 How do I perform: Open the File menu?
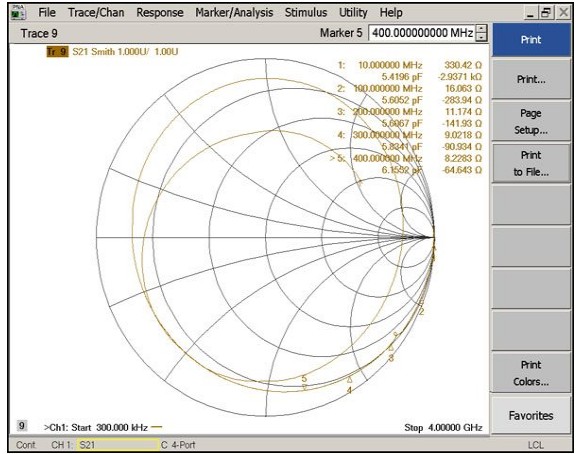pos(47,13)
